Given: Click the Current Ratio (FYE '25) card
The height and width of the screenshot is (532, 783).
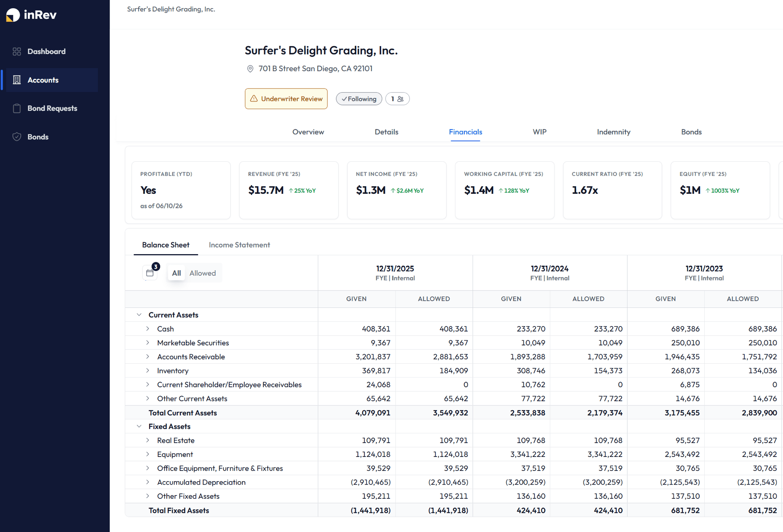Looking at the screenshot, I should pyautogui.click(x=612, y=190).
